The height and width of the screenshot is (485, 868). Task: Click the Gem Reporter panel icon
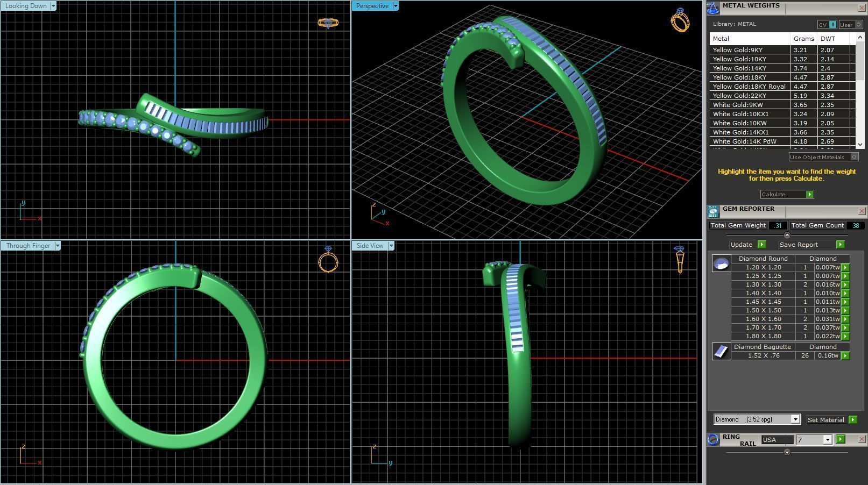[x=713, y=211]
